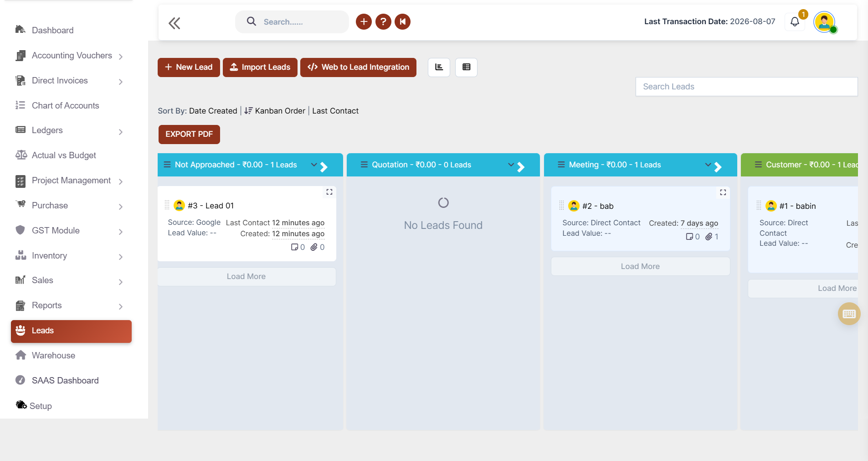Open the notifications bell

click(x=795, y=21)
